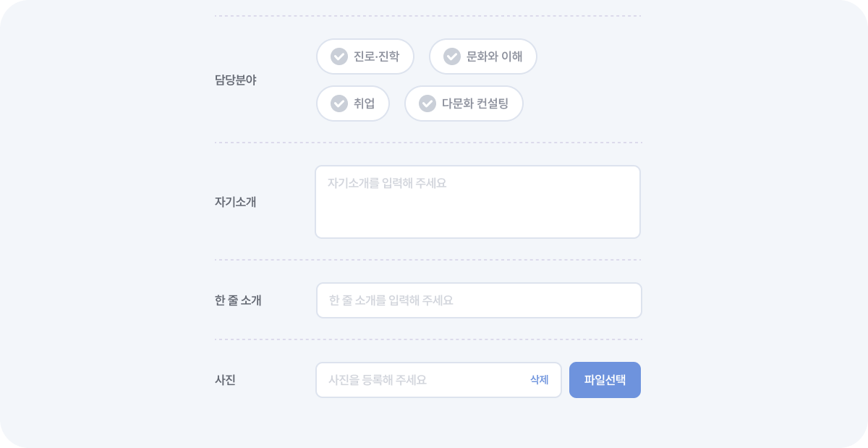
Task: Toggle the 진로·진학 category selection
Action: [x=365, y=56]
